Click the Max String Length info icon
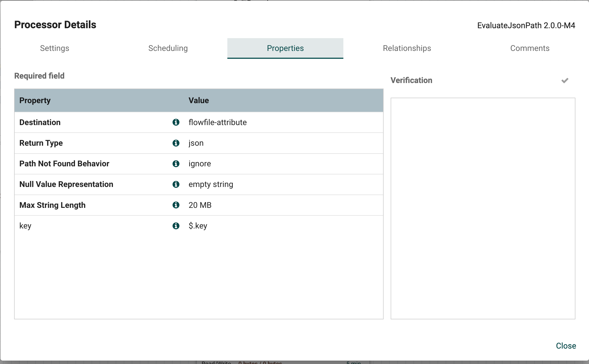Image resolution: width=589 pixels, height=364 pixels. coord(176,205)
